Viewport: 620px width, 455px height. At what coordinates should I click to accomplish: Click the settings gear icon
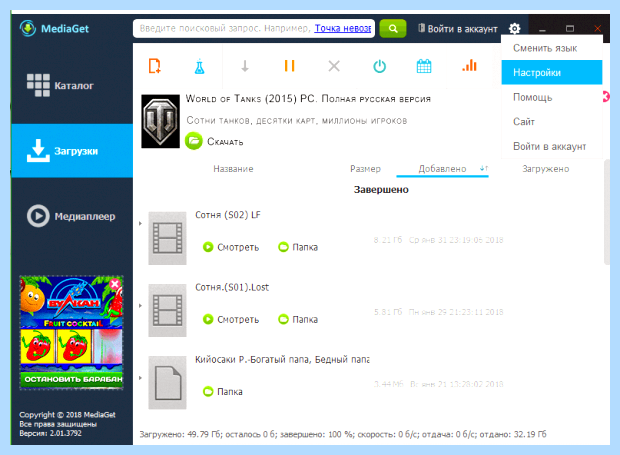[514, 28]
